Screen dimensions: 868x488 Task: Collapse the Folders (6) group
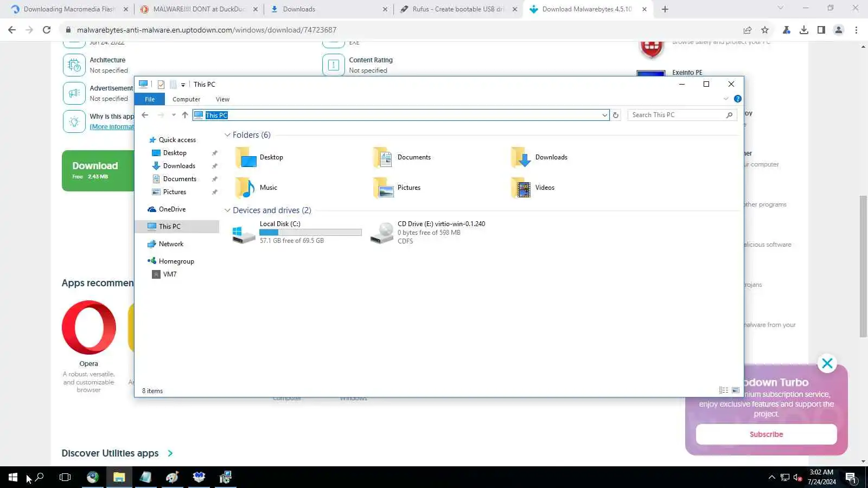point(227,135)
